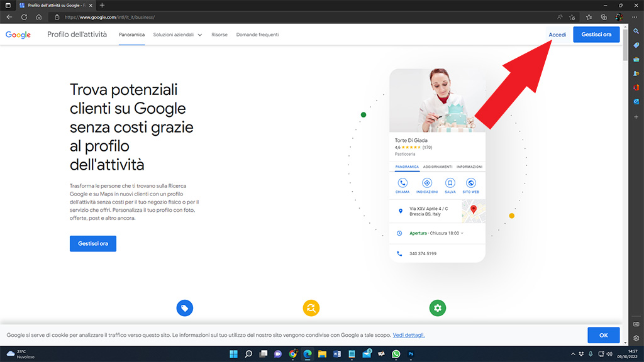The width and height of the screenshot is (644, 362).
Task: Open a new tab with plus button
Action: [102, 5]
